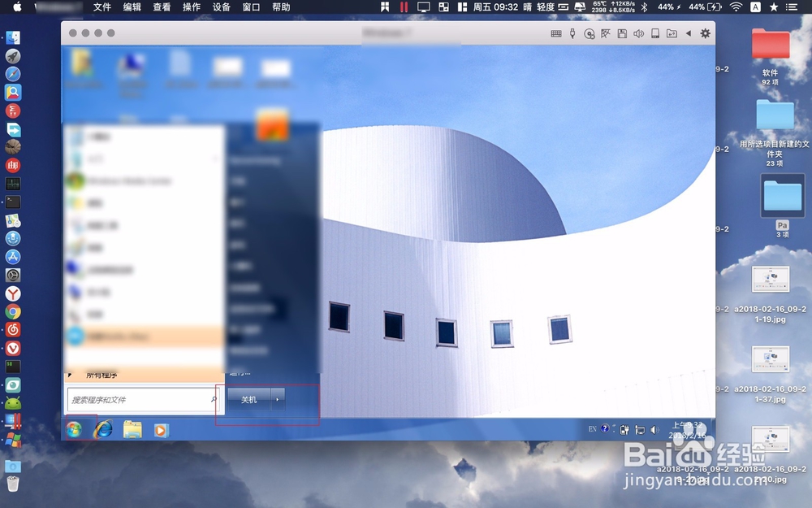Click the network icon in Windows tray
The width and height of the screenshot is (812, 508).
pos(640,430)
